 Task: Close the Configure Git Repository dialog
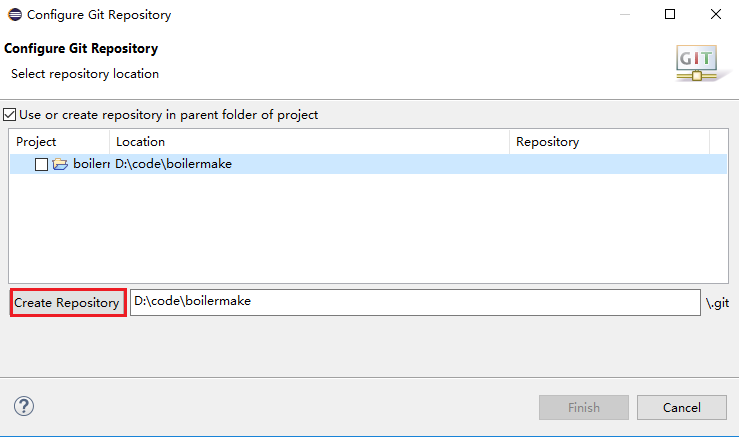point(715,15)
